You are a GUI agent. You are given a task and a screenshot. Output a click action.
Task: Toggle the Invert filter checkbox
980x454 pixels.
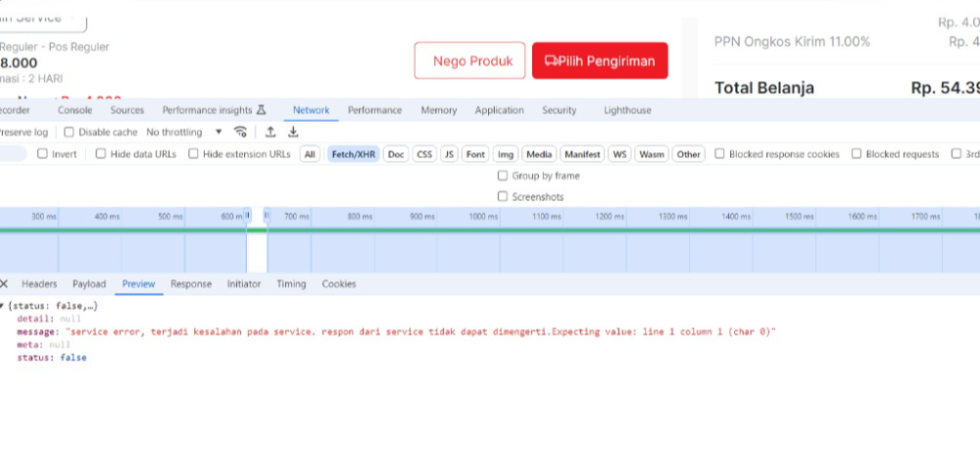click(42, 154)
